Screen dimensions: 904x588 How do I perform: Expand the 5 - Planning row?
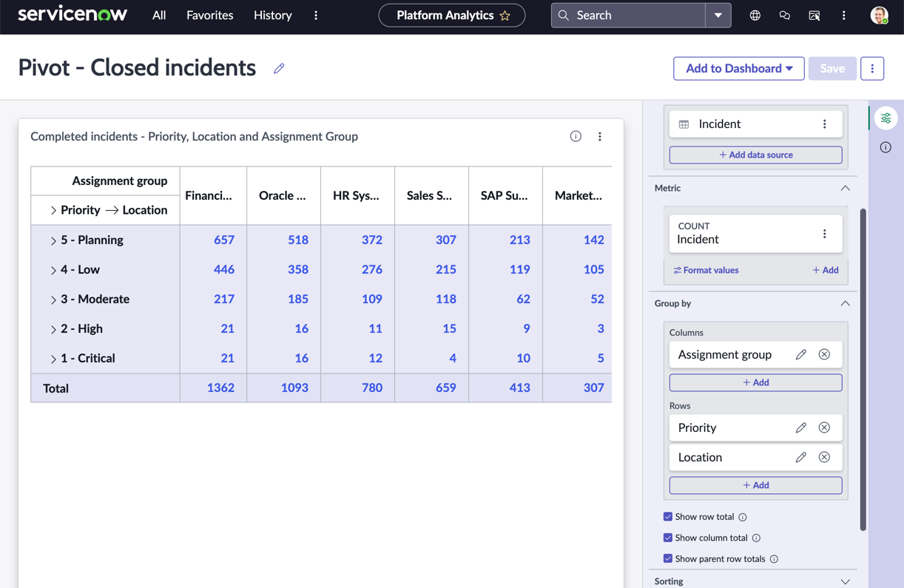[x=53, y=240]
